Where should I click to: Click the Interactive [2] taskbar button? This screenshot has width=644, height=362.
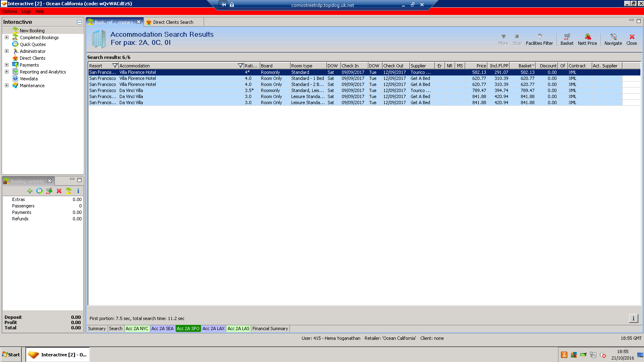[58, 355]
